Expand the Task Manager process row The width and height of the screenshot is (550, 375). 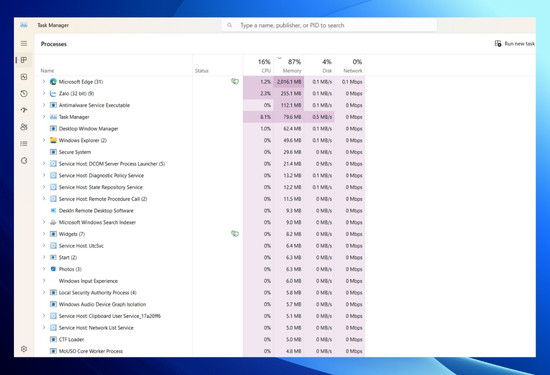[x=44, y=116]
